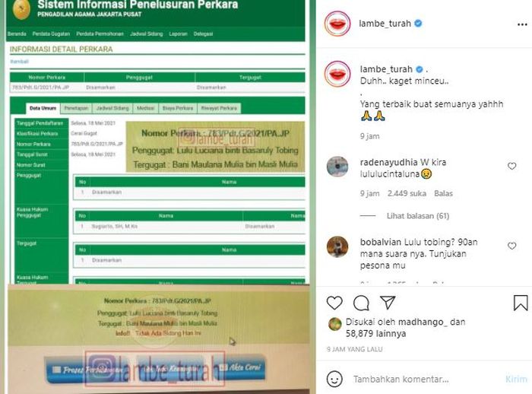Open madhango_ small avatar in likes
Viewport: 532px width, 394px height.
(x=335, y=324)
